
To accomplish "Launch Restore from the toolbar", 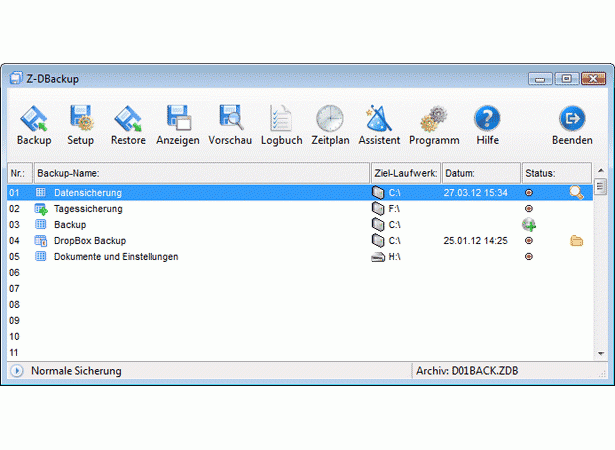I will tap(128, 125).
